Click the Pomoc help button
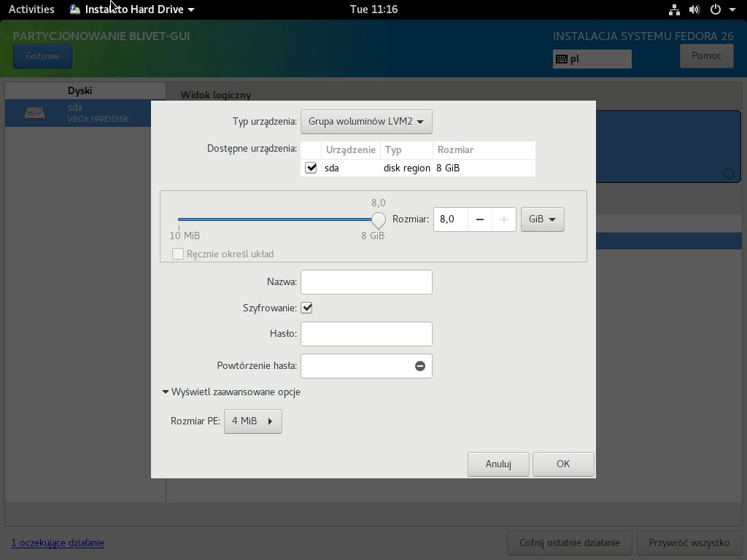747x560 pixels. (x=706, y=55)
